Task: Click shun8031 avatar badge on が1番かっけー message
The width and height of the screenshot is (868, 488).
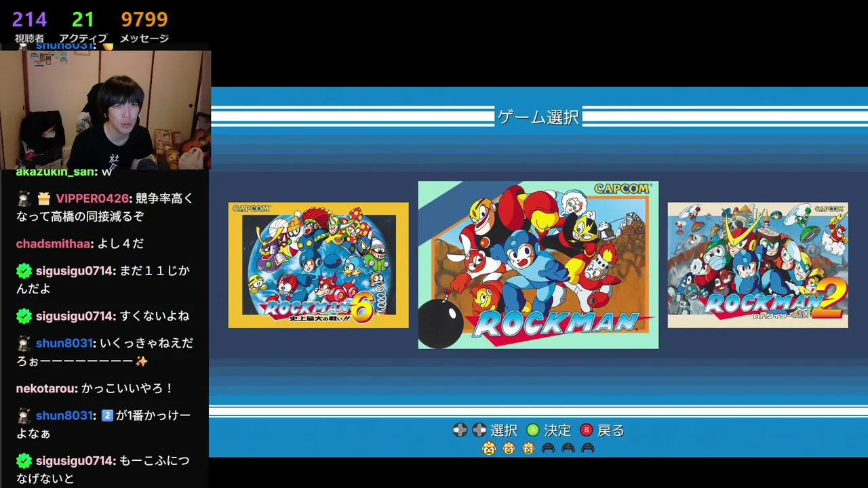Action: click(24, 415)
